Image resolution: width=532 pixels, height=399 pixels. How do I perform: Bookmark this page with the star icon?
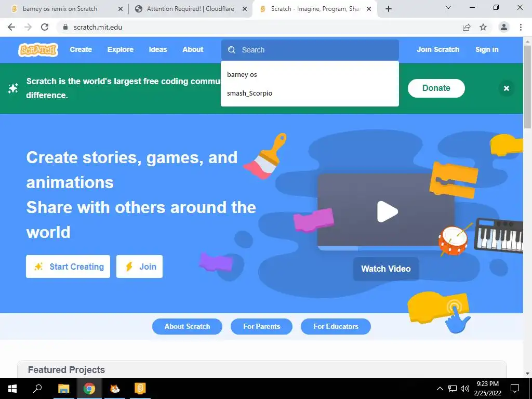coord(483,27)
